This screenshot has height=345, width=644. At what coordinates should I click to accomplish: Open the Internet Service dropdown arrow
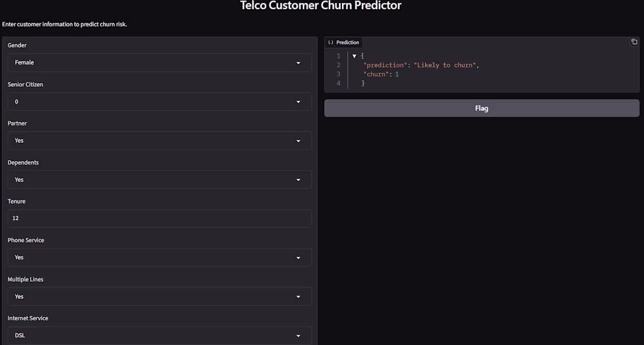[x=298, y=336]
